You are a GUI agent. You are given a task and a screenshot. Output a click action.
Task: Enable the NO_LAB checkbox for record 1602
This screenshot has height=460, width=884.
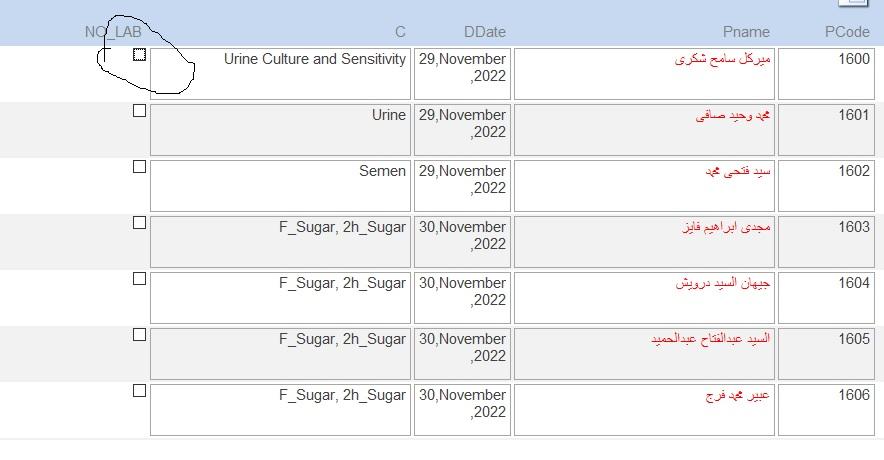[x=139, y=166]
